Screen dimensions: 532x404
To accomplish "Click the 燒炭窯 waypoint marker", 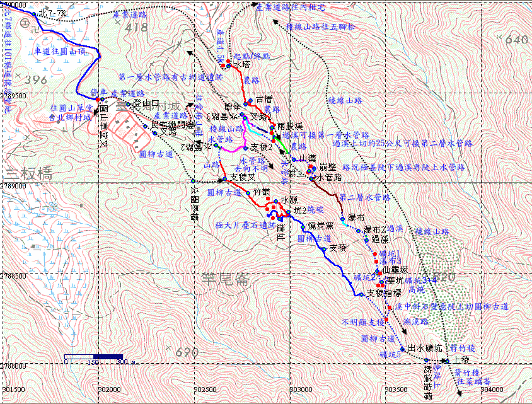I will [303, 226].
